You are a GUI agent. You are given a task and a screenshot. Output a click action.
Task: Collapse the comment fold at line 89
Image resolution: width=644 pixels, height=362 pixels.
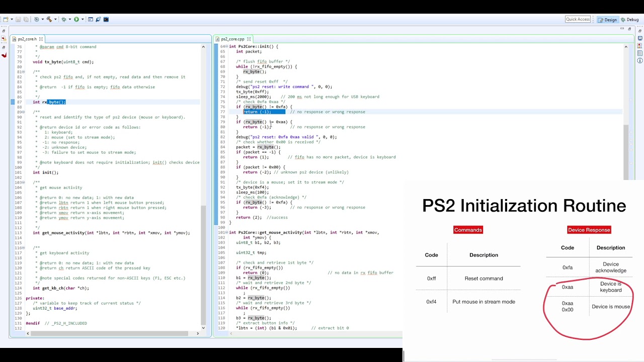click(24, 112)
